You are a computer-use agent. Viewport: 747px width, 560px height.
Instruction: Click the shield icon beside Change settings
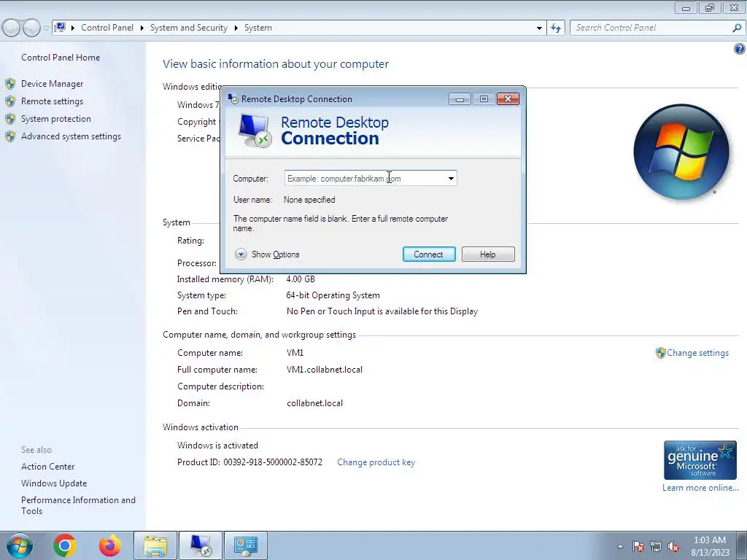point(660,353)
